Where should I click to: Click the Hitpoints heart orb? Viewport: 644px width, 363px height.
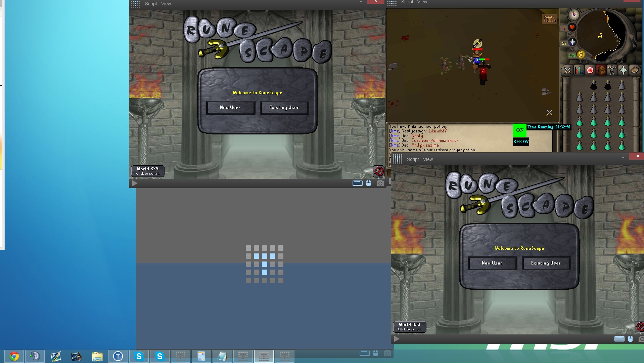click(x=572, y=28)
